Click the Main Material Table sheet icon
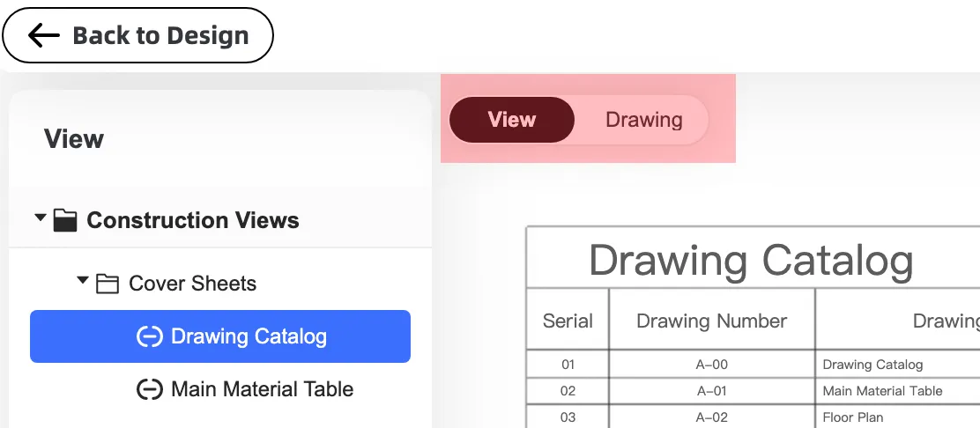 tap(149, 389)
